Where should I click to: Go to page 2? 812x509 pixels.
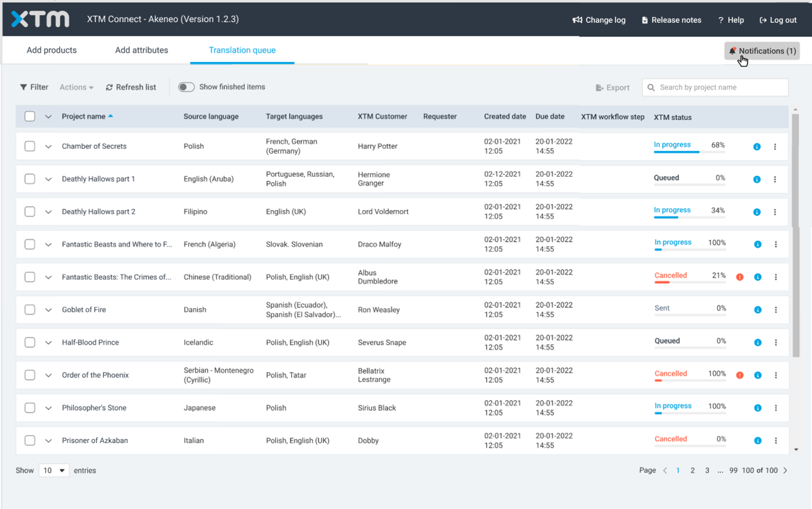click(693, 470)
